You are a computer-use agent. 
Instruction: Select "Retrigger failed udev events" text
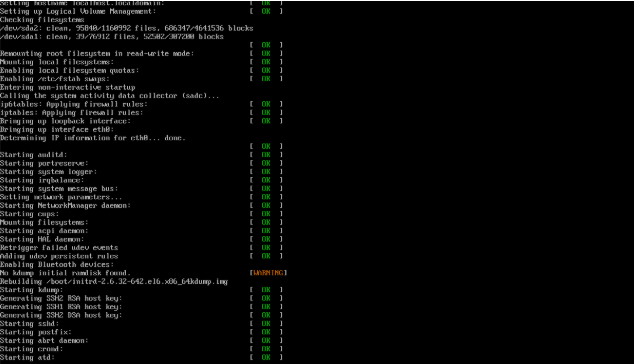(x=59, y=248)
